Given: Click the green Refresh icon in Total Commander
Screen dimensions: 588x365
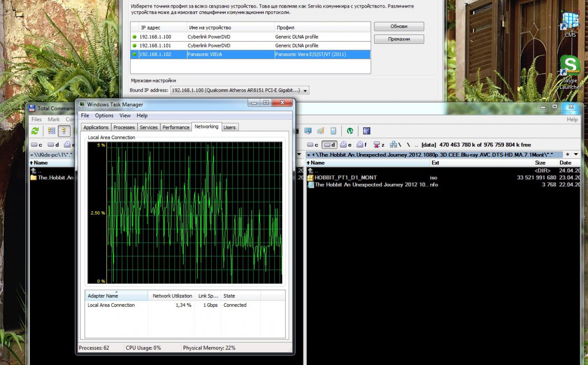Looking at the screenshot, I should coord(35,131).
